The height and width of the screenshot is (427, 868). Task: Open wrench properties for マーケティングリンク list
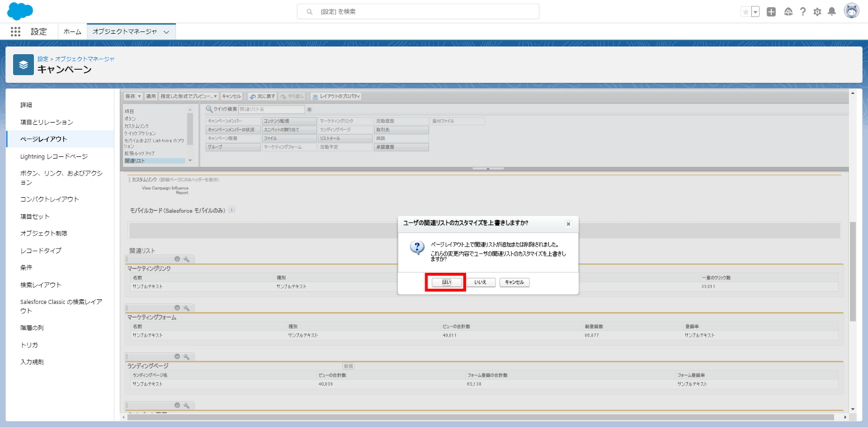click(x=186, y=259)
